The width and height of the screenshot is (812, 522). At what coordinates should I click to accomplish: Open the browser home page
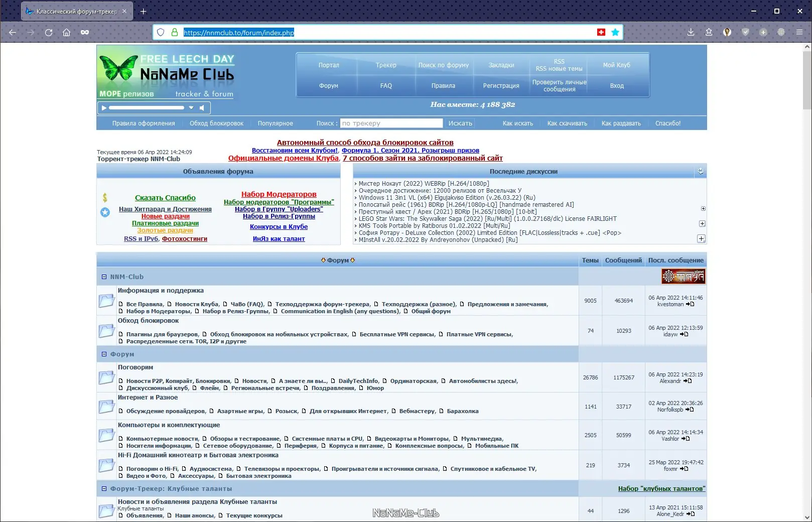pyautogui.click(x=66, y=32)
